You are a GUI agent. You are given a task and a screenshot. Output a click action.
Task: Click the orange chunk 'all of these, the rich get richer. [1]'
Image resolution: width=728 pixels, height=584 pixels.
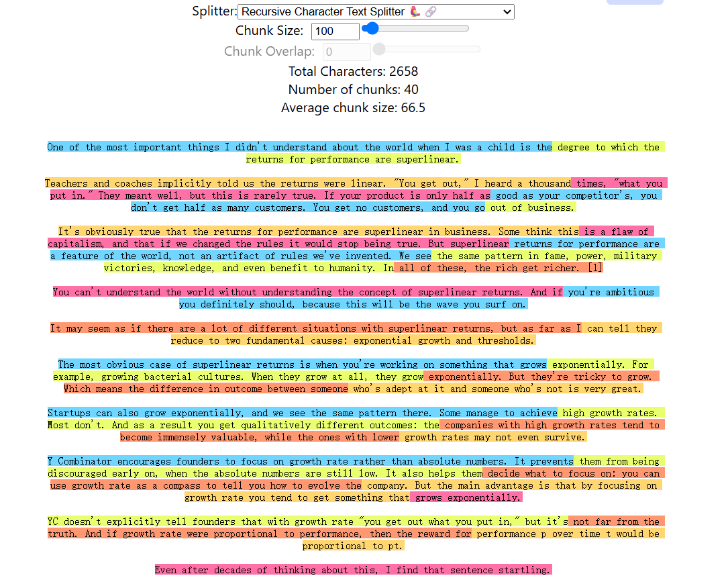coord(499,268)
